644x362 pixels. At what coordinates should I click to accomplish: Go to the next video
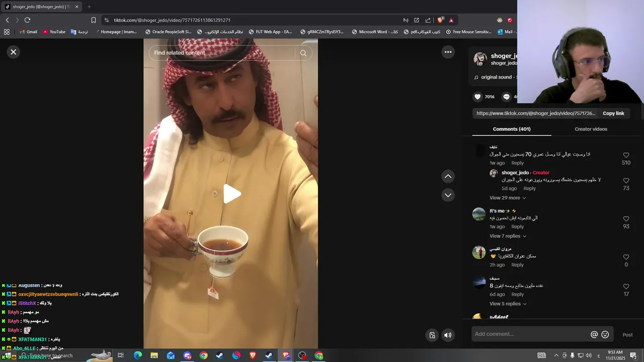pyautogui.click(x=448, y=195)
